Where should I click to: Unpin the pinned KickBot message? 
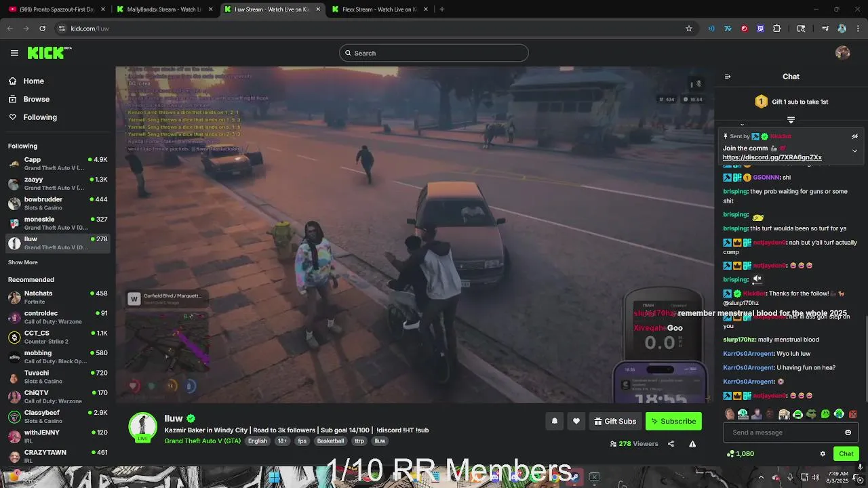click(x=855, y=136)
